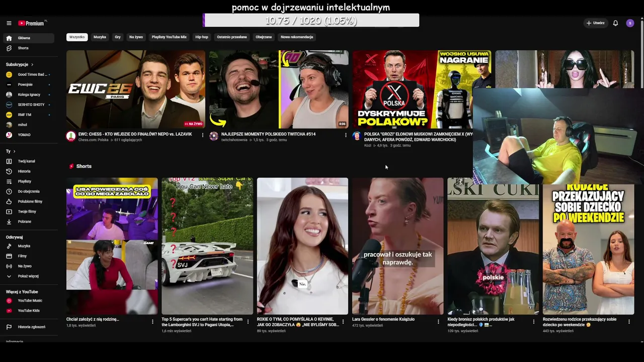Select the Wszystko filter chip
The image size is (644, 362).
(x=77, y=37)
